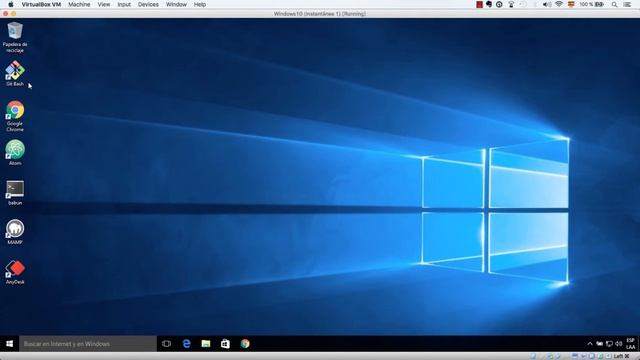Select the babun terminal desktop shortcut

tap(15, 193)
